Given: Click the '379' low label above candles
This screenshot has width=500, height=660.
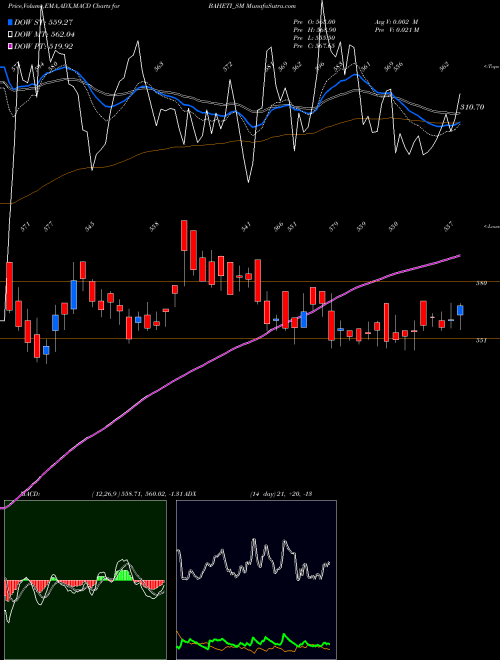Looking at the screenshot, I should click(334, 226).
